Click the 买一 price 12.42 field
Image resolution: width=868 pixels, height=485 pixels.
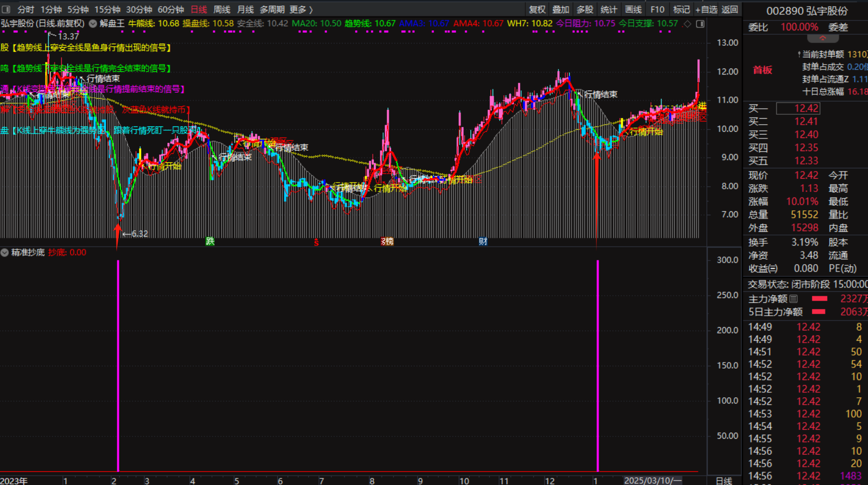click(x=798, y=108)
